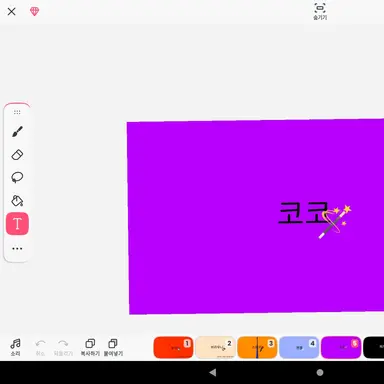Click the redo arrow

pyautogui.click(x=63, y=347)
